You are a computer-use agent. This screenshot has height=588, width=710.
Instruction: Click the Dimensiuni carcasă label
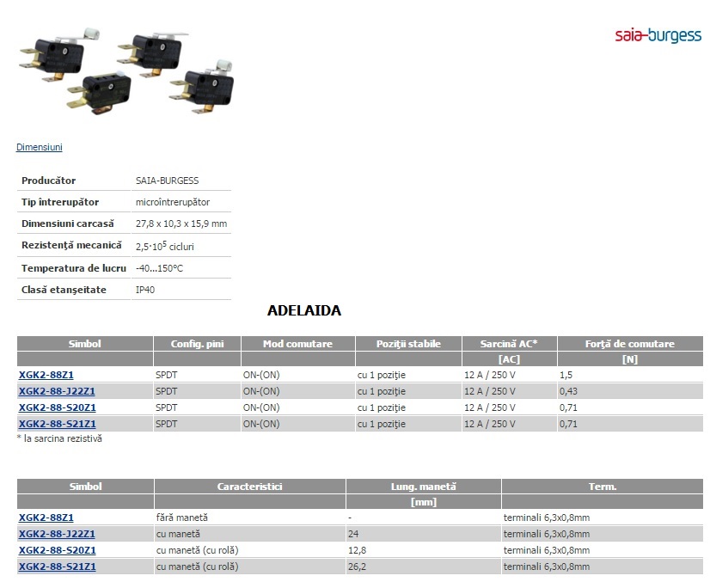(x=67, y=224)
